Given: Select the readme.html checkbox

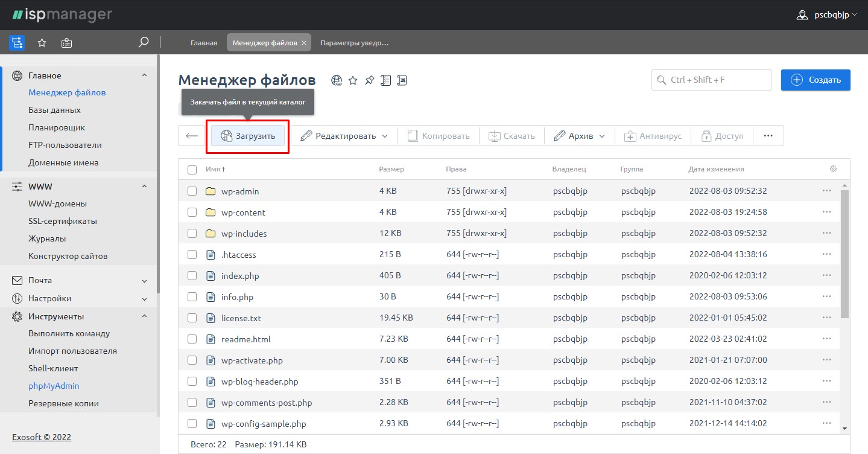Looking at the screenshot, I should [x=192, y=339].
